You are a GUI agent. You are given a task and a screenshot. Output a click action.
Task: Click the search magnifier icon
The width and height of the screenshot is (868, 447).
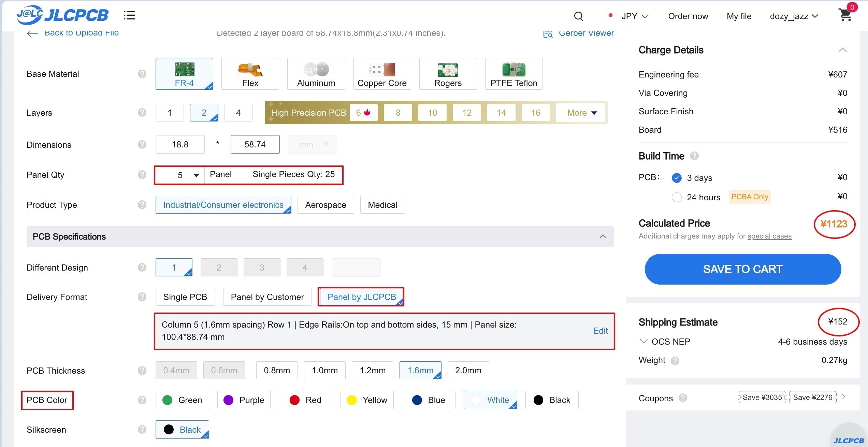click(x=578, y=16)
